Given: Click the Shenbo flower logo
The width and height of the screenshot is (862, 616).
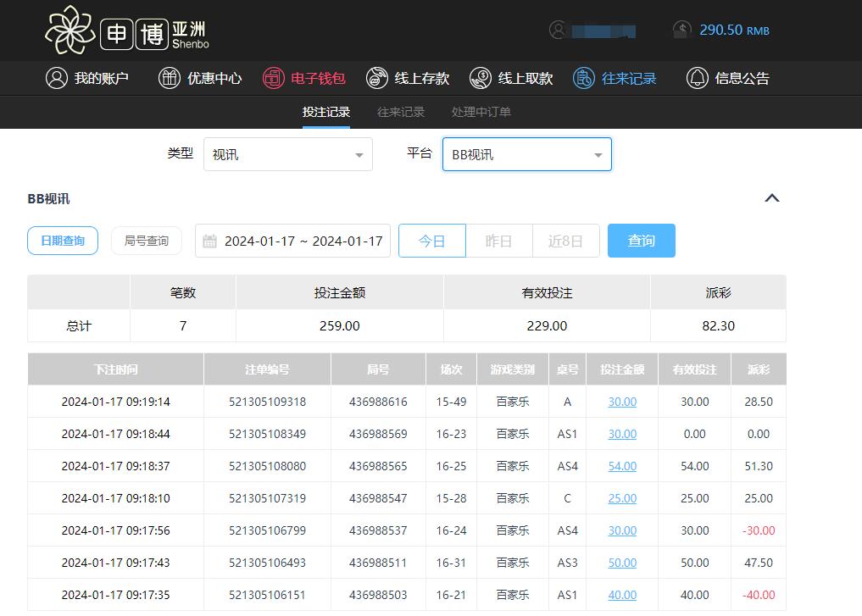Looking at the screenshot, I should 70,30.
